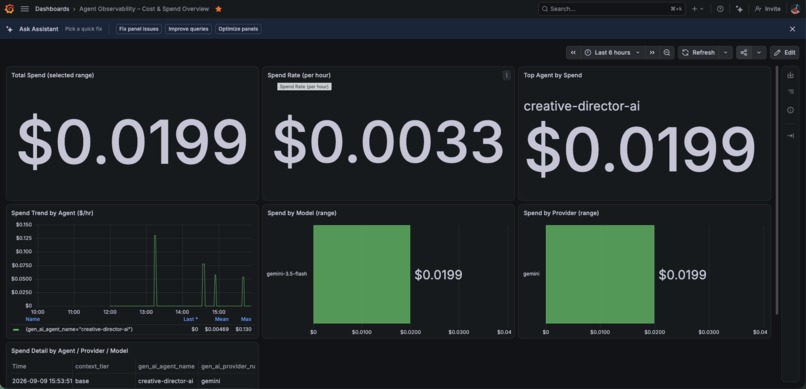
Task: Unstar this dashboard with the star icon
Action: coord(218,9)
